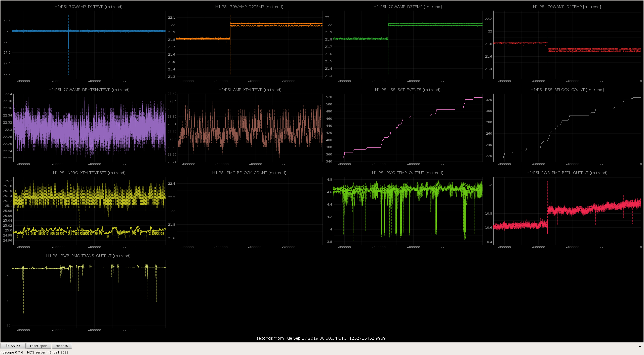Select the H1:PSL-ISS_SAT_EVENTS plot title
Viewport: 644px width, 355px height.
pyautogui.click(x=408, y=90)
